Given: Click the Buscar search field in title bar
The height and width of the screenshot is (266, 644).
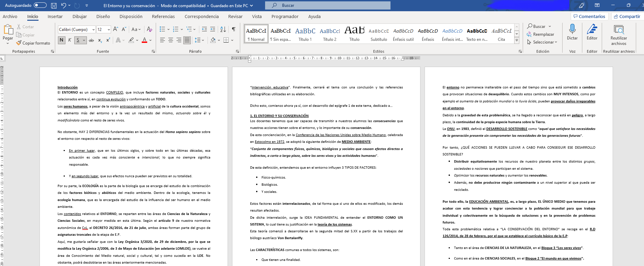Looking at the screenshot, I should [x=328, y=5].
